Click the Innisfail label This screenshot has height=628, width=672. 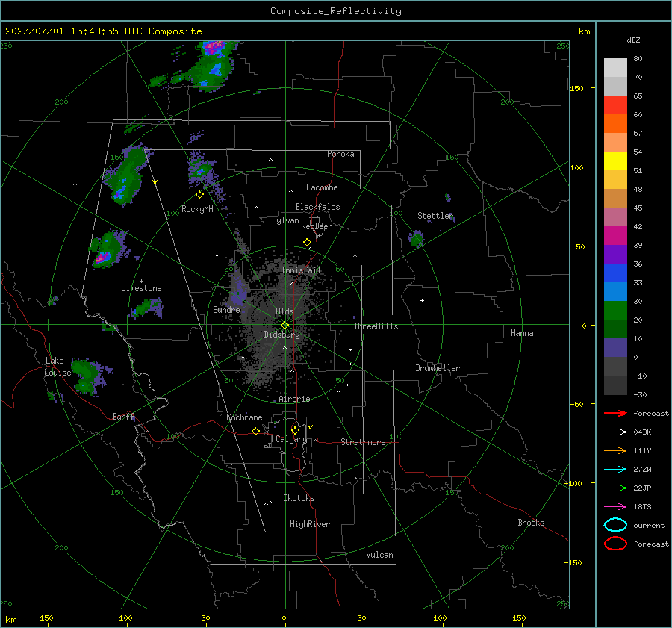click(301, 270)
